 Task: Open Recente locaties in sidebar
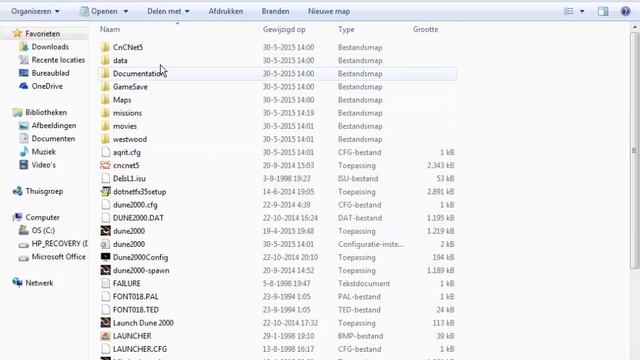(58, 60)
